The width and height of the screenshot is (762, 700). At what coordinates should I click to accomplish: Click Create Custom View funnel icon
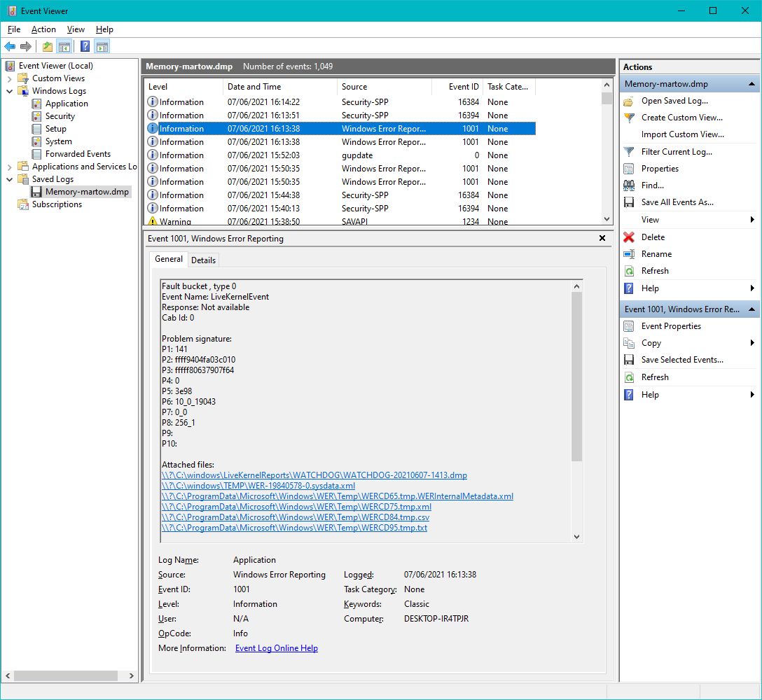629,118
